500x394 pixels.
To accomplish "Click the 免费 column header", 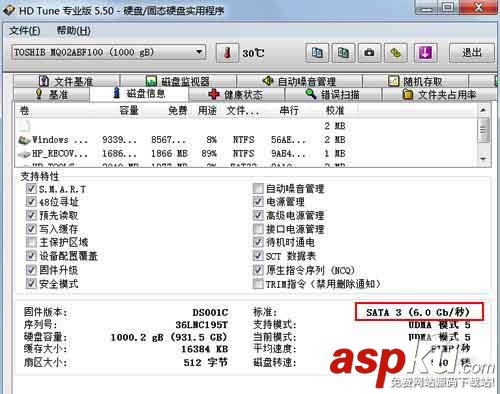I will coord(177,110).
